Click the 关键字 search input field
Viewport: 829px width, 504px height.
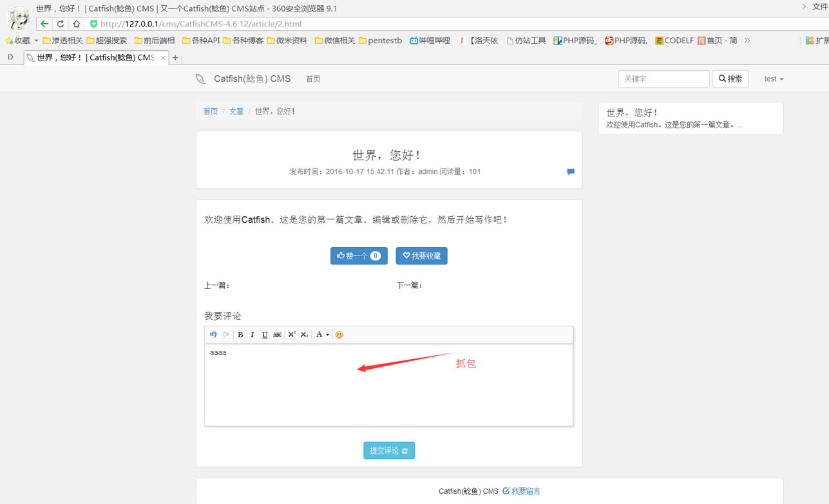(663, 79)
